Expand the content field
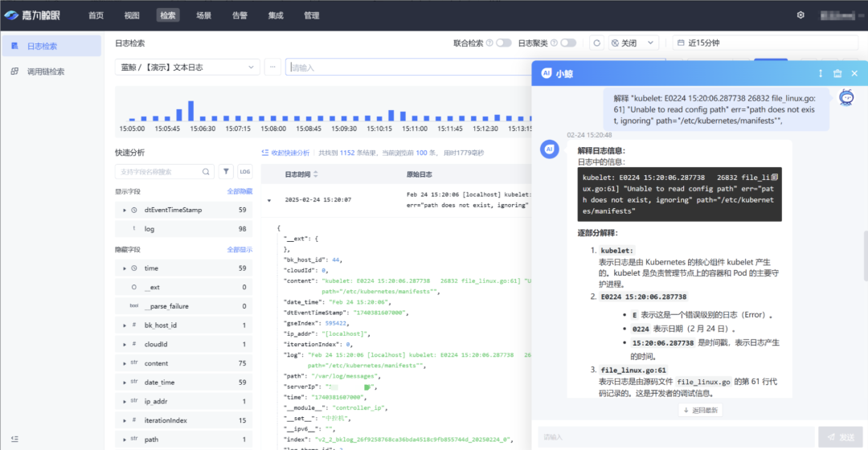 point(125,364)
